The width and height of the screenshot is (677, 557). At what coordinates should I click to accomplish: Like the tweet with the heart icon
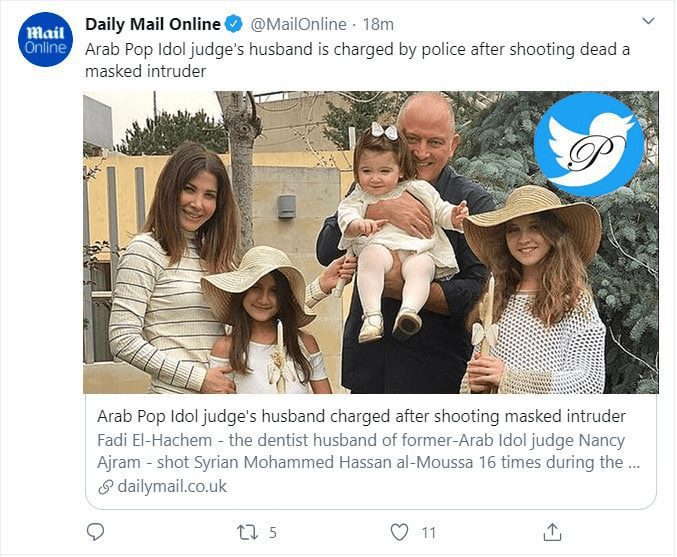click(398, 532)
